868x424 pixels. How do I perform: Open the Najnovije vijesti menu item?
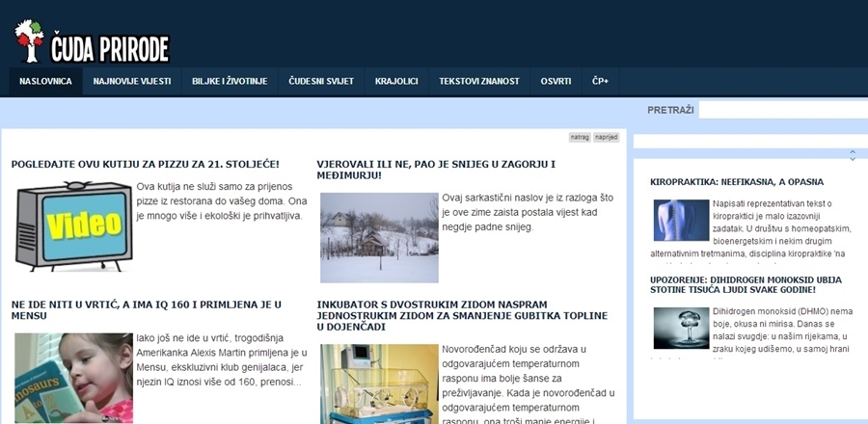tap(132, 81)
